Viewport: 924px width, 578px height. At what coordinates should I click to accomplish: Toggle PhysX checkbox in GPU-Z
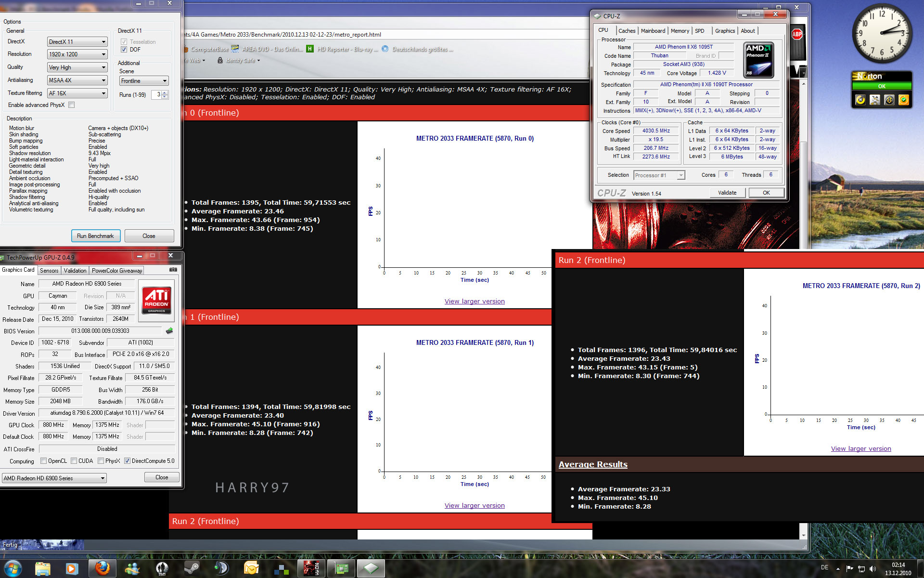(x=101, y=461)
